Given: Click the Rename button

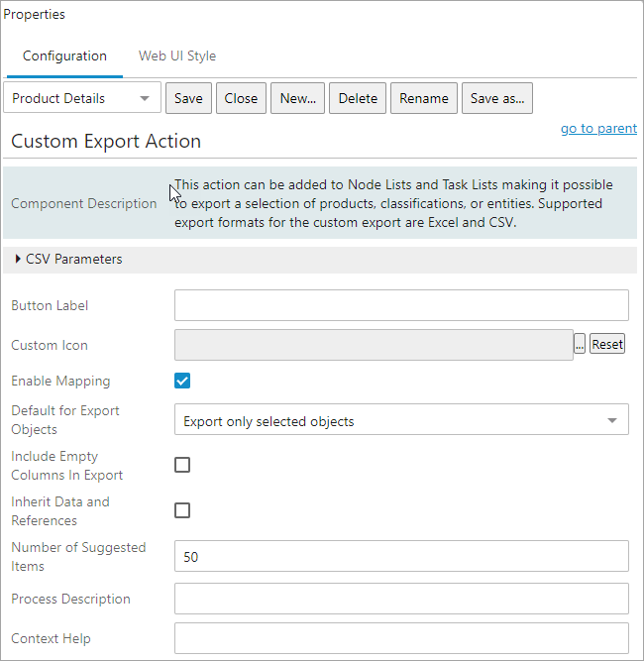Looking at the screenshot, I should (x=424, y=98).
